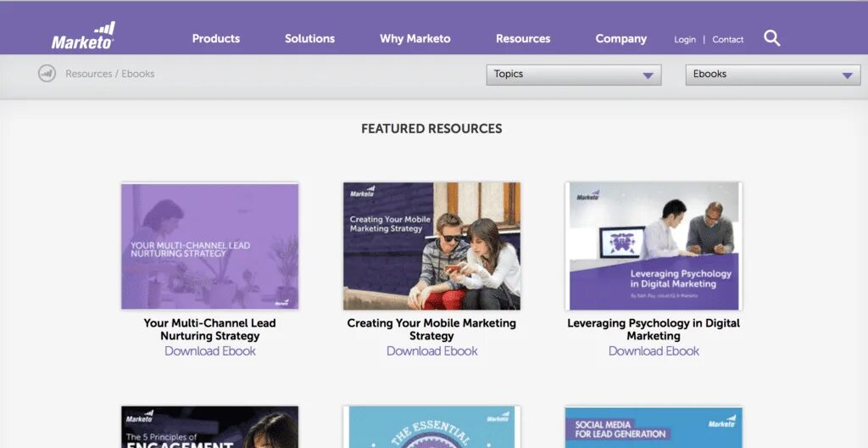Screen dimensions: 868x448
Task: Expand the Topics dropdown
Action: (574, 75)
